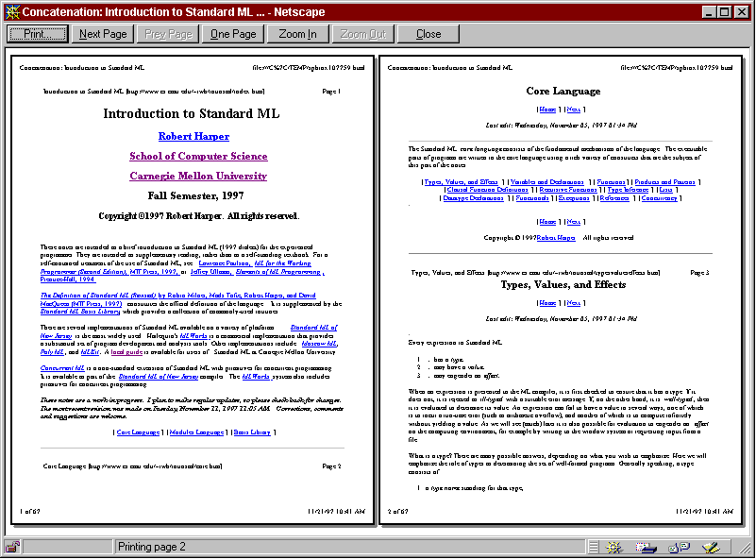The width and height of the screenshot is (756, 559).
Task: Click the 'Printing page 2' status text
Action: [x=152, y=547]
